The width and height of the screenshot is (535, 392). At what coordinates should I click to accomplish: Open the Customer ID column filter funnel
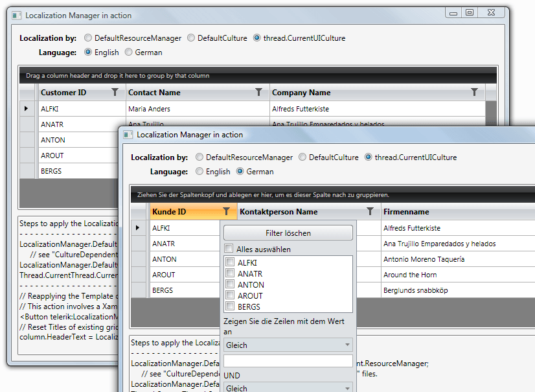pos(115,93)
